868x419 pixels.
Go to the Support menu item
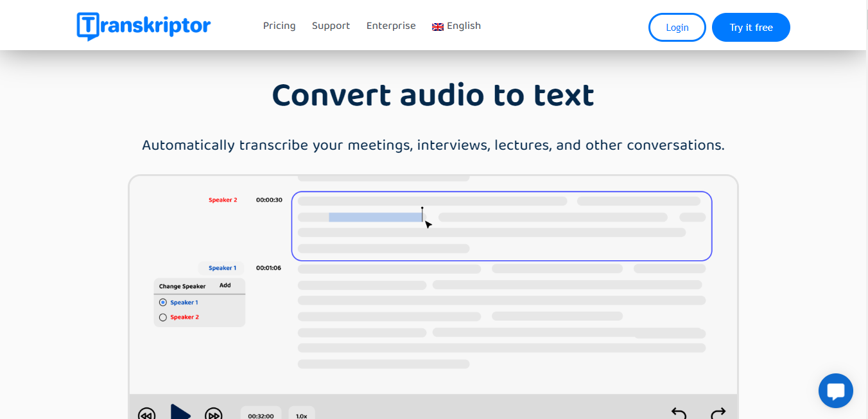[331, 26]
